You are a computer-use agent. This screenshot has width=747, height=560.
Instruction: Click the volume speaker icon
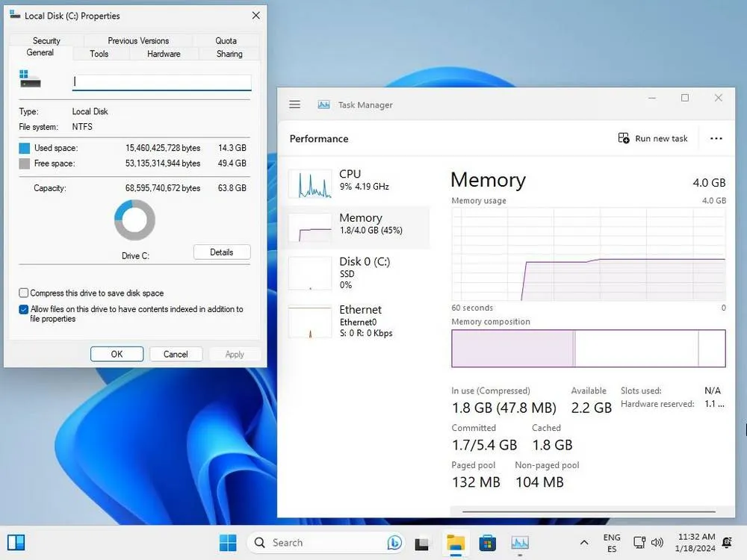(657, 542)
